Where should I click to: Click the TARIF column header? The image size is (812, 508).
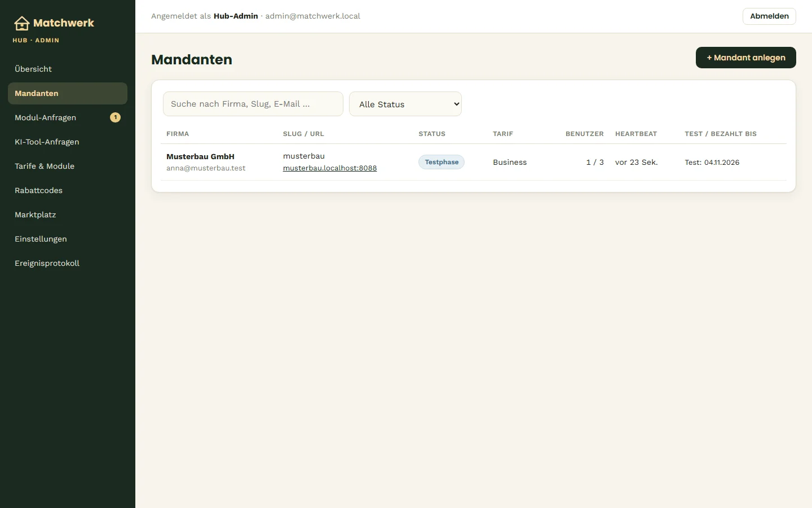(x=503, y=134)
